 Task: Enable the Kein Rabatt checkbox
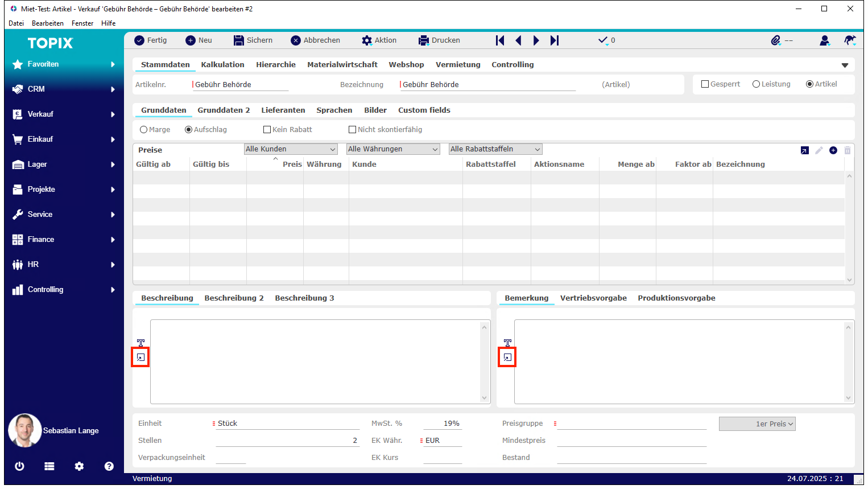coord(267,130)
